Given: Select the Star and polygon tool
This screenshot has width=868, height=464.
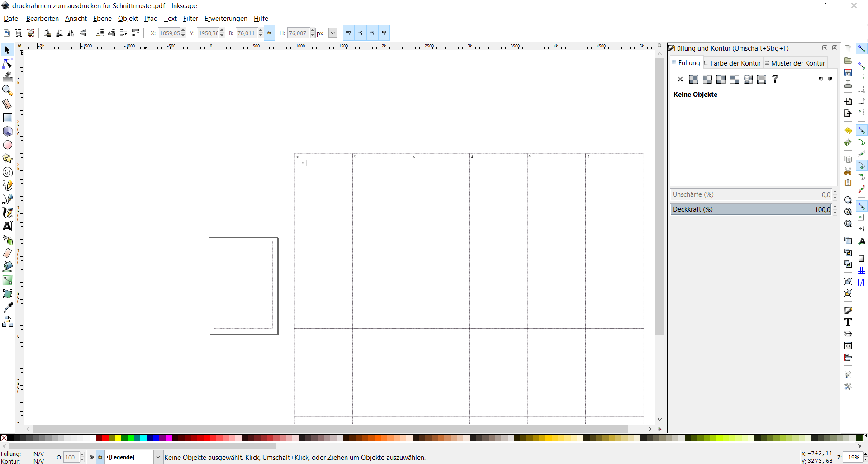Looking at the screenshot, I should click(x=8, y=158).
